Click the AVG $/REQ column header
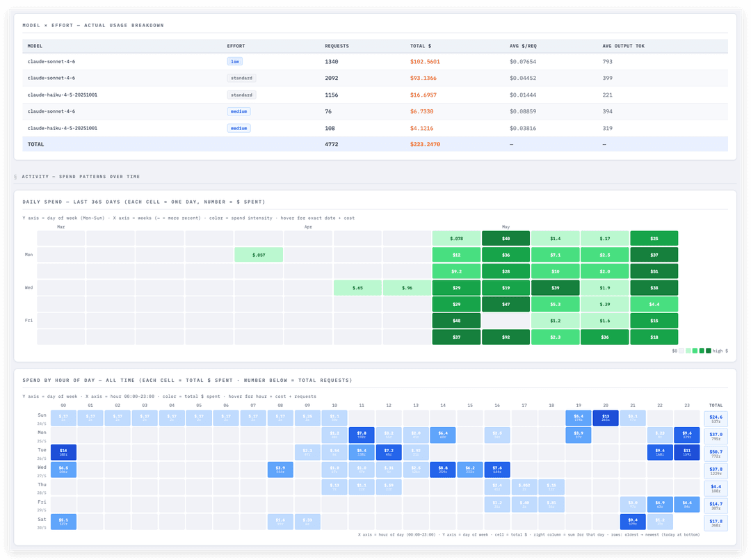The image size is (751, 560). coord(523,46)
